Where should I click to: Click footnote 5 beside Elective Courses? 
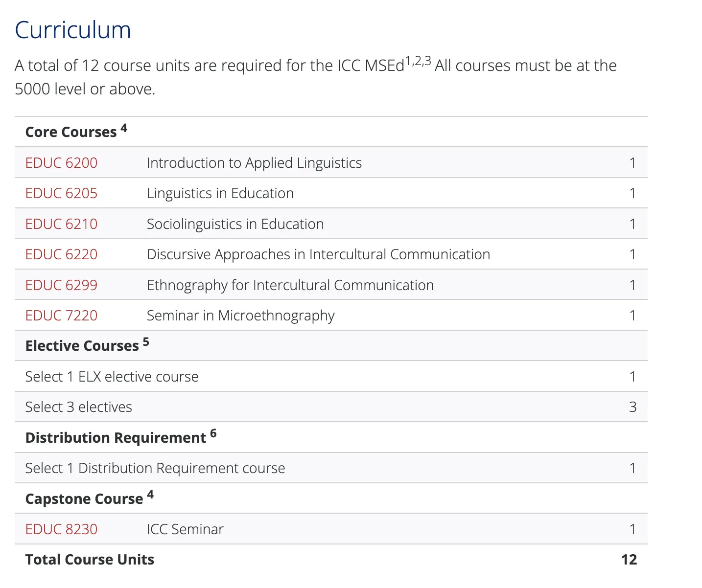[x=146, y=342]
